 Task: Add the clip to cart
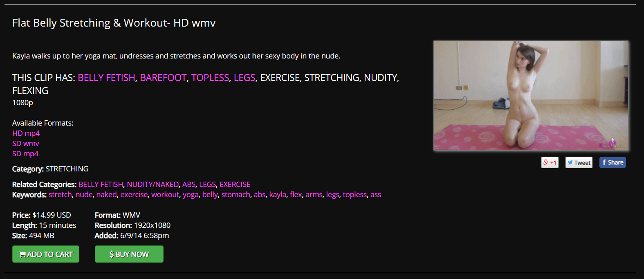pos(46,254)
